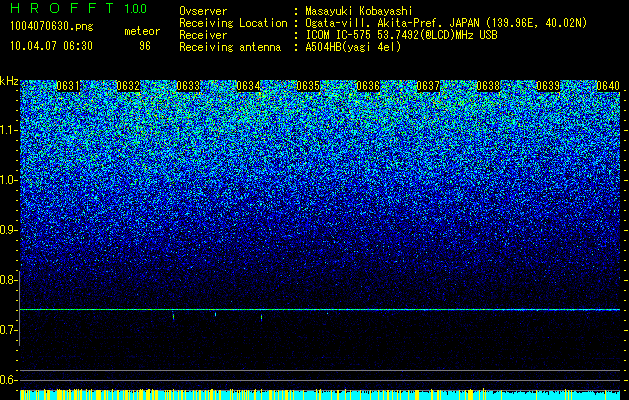Click the Receiver field label
The height and width of the screenshot is (400, 629).
[203, 35]
